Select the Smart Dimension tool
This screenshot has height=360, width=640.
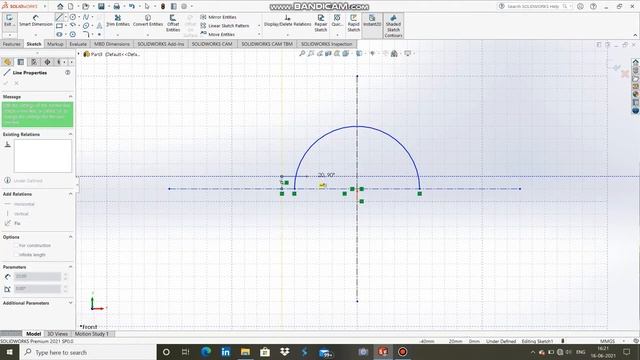coord(36,20)
